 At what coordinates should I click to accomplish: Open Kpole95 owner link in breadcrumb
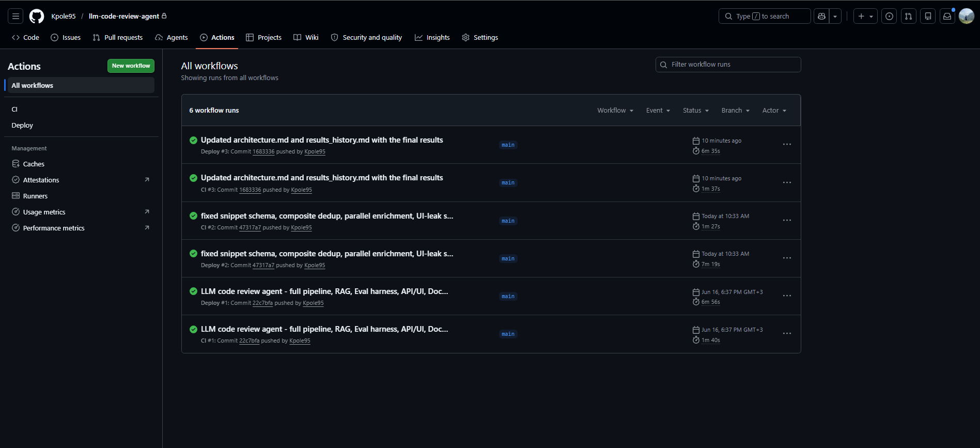[64, 16]
